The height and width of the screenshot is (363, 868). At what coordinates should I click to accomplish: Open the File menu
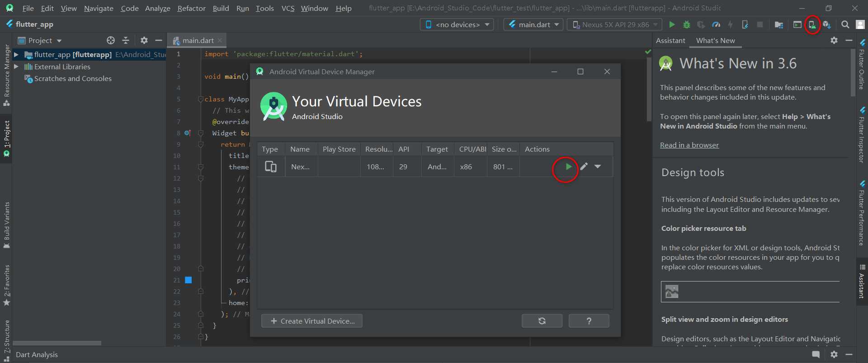pyautogui.click(x=28, y=8)
